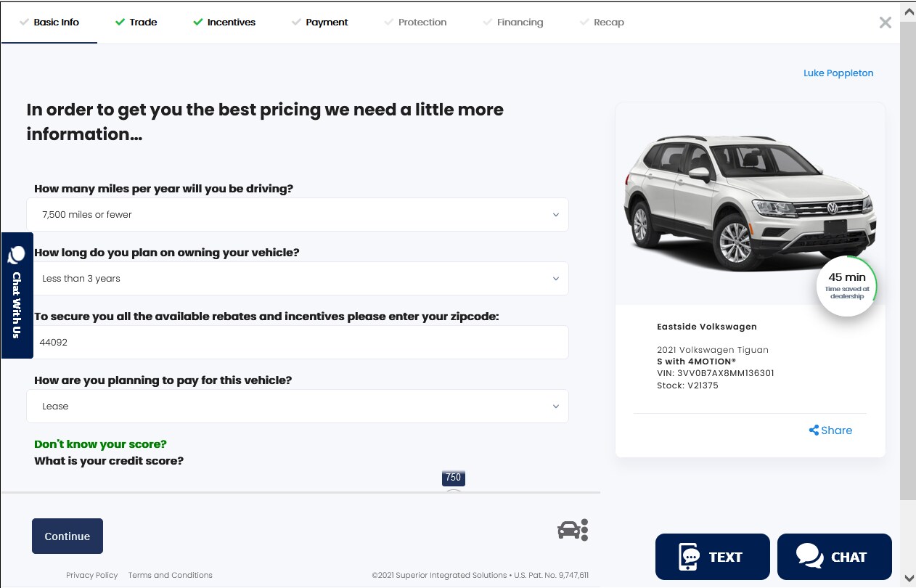The image size is (916, 588).
Task: Click the credit score slider handle at 750
Action: point(453,494)
